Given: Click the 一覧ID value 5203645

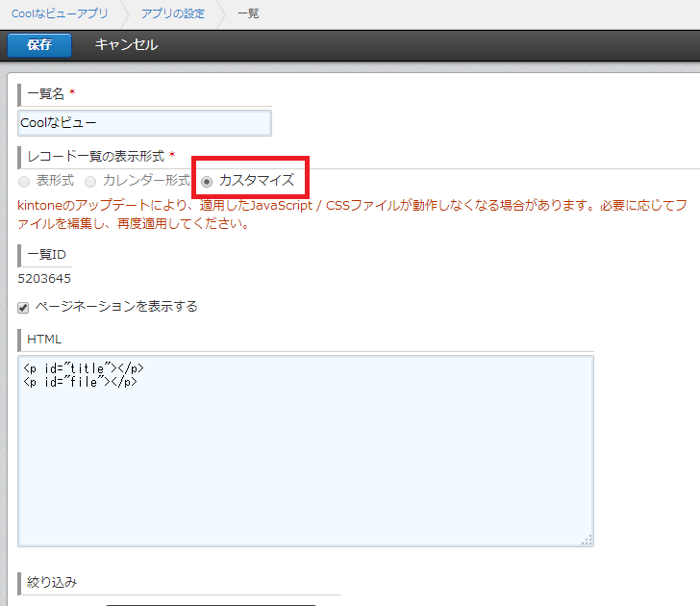Looking at the screenshot, I should coord(44,279).
